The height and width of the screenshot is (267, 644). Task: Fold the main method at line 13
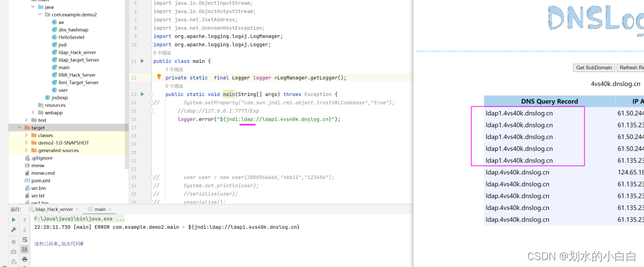152,94
